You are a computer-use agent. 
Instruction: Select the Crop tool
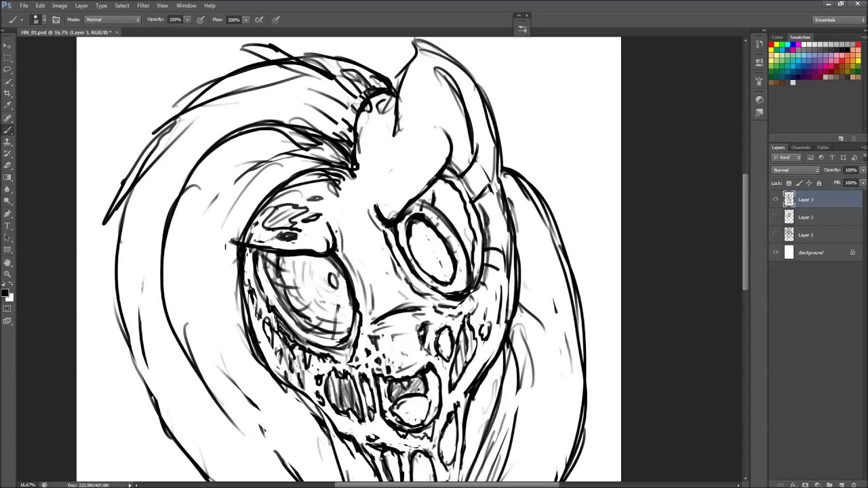(x=7, y=93)
